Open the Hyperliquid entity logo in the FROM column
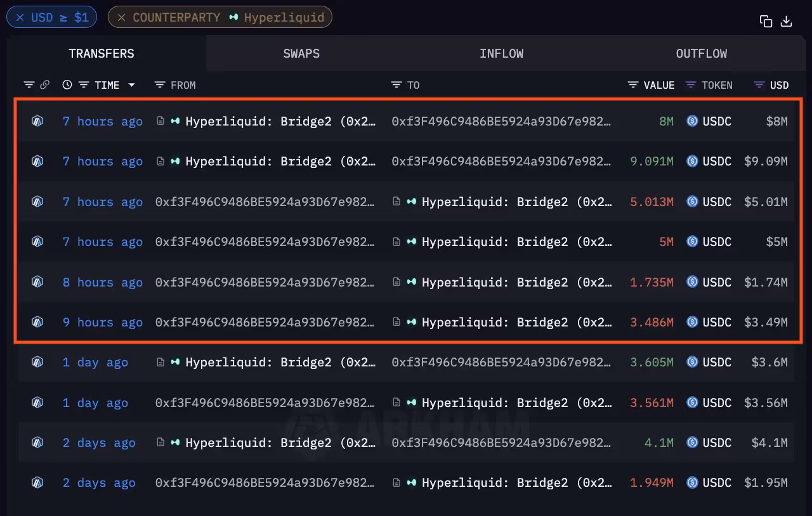This screenshot has height=516, width=812. pos(174,121)
